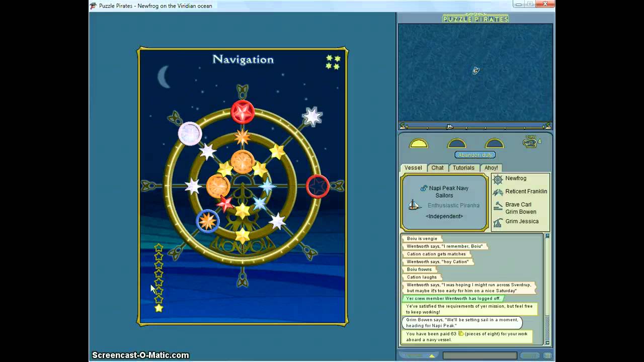Click the ship's wheel icon next to Newfrog
Image resolution: width=644 pixels, height=362 pixels.
498,179
